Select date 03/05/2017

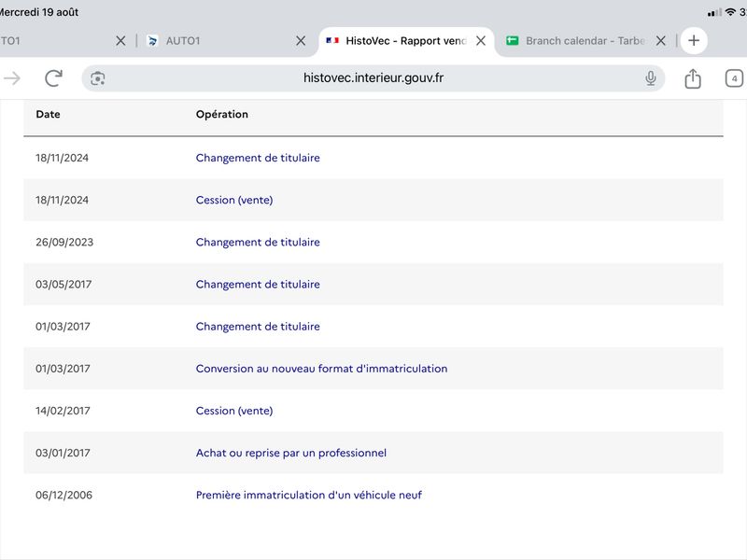tap(63, 285)
